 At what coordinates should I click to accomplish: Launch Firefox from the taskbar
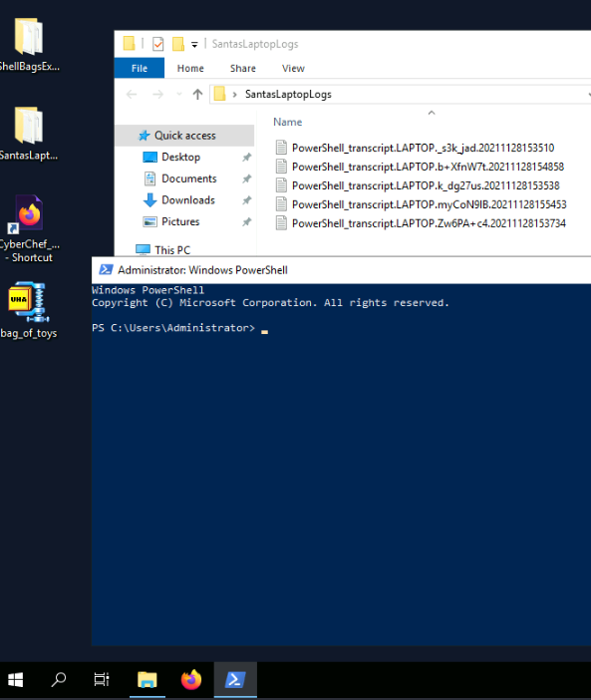191,680
